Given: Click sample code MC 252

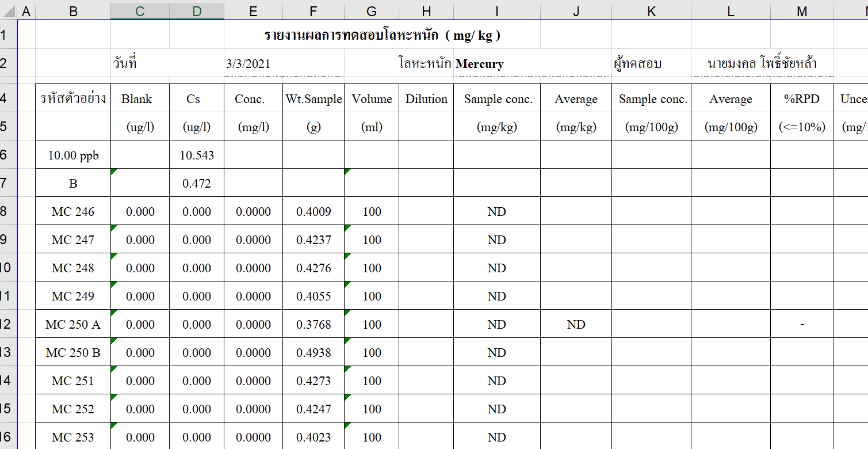Looking at the screenshot, I should [x=73, y=409].
